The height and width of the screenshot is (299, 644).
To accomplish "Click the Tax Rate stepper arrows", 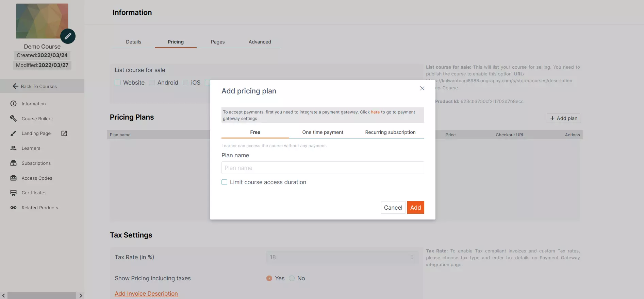I will pyautogui.click(x=412, y=257).
